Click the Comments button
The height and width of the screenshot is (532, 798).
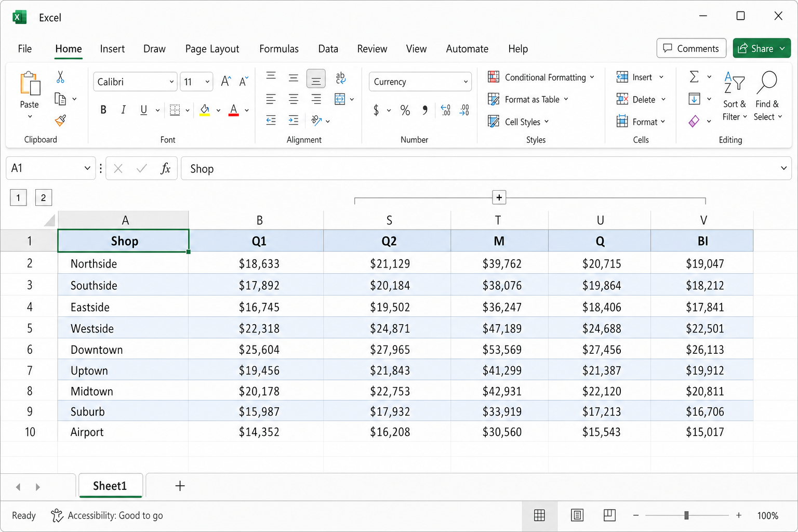(x=691, y=48)
